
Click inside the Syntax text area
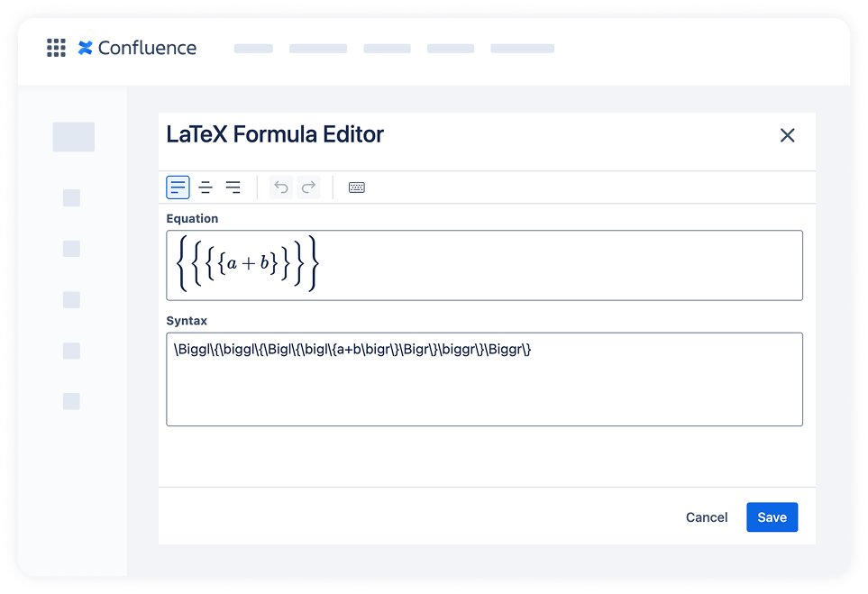pos(484,379)
